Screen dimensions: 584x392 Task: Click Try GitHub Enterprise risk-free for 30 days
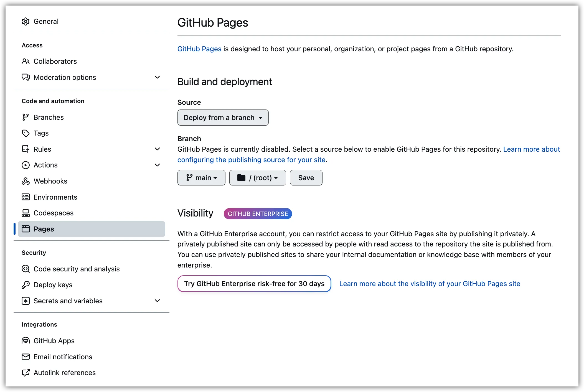tap(254, 284)
